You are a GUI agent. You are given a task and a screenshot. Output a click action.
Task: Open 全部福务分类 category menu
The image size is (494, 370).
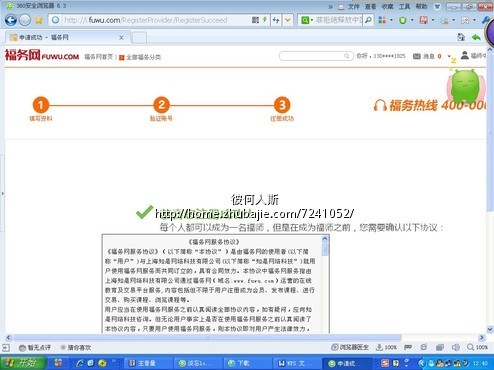pos(140,57)
